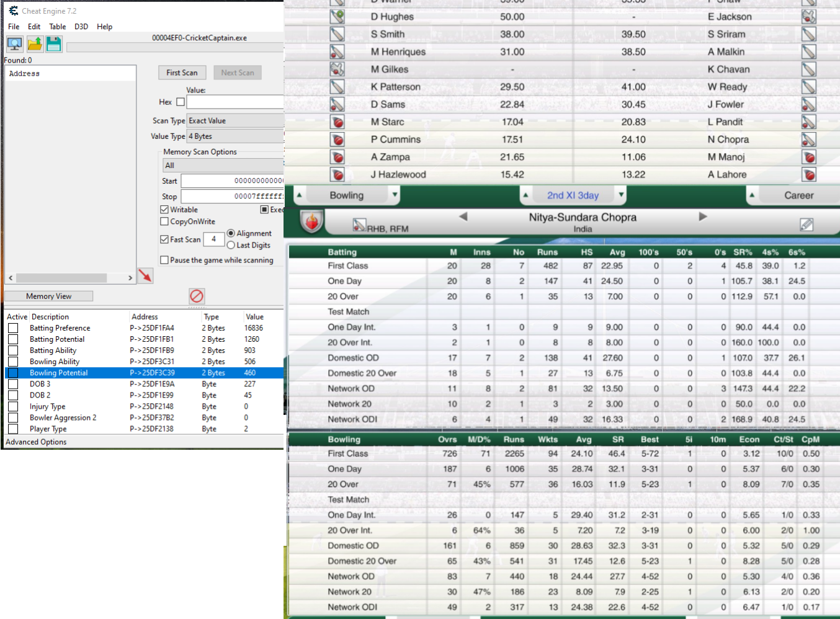
Task: Save cheat table floppy disk icon
Action: [x=54, y=44]
